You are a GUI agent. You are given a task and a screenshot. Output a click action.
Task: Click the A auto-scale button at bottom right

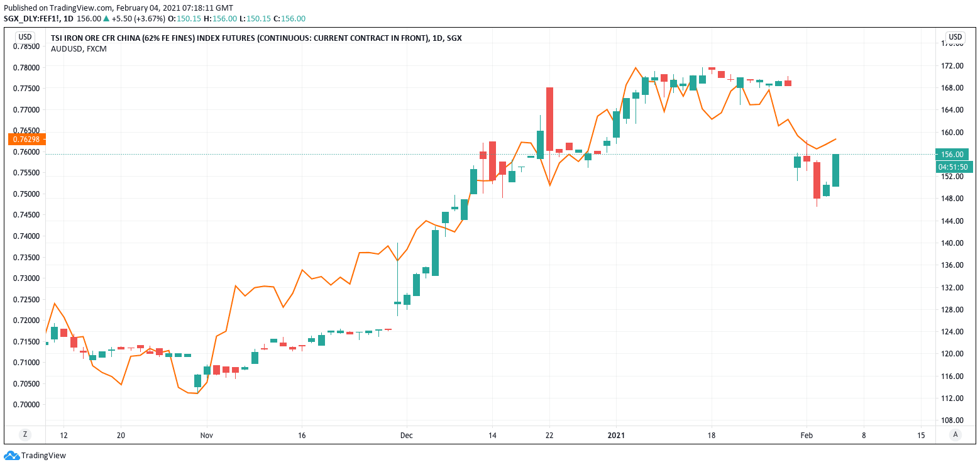[x=955, y=434]
